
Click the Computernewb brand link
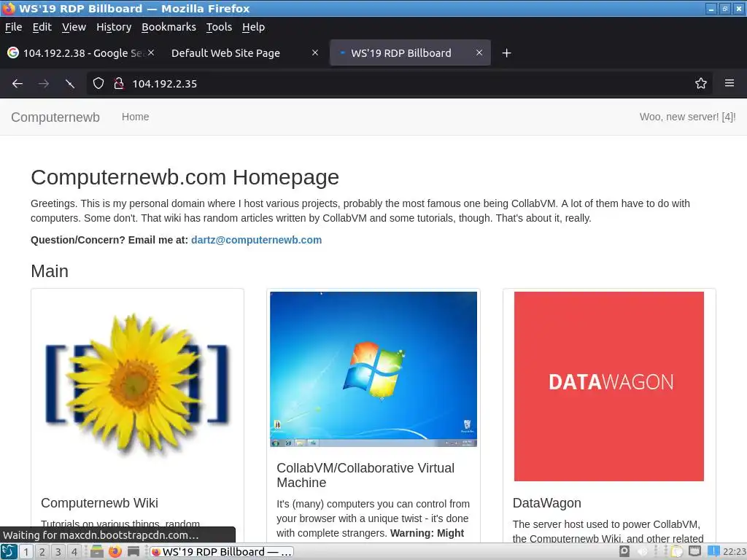tap(55, 117)
